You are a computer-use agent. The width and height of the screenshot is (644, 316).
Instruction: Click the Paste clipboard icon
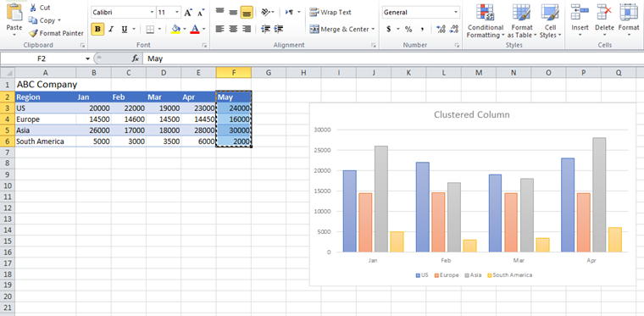click(x=14, y=11)
